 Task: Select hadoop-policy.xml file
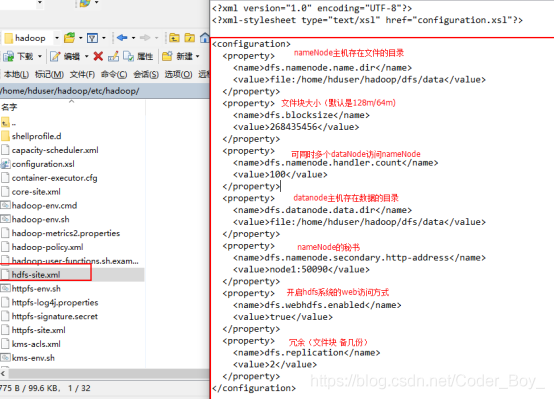(x=42, y=247)
